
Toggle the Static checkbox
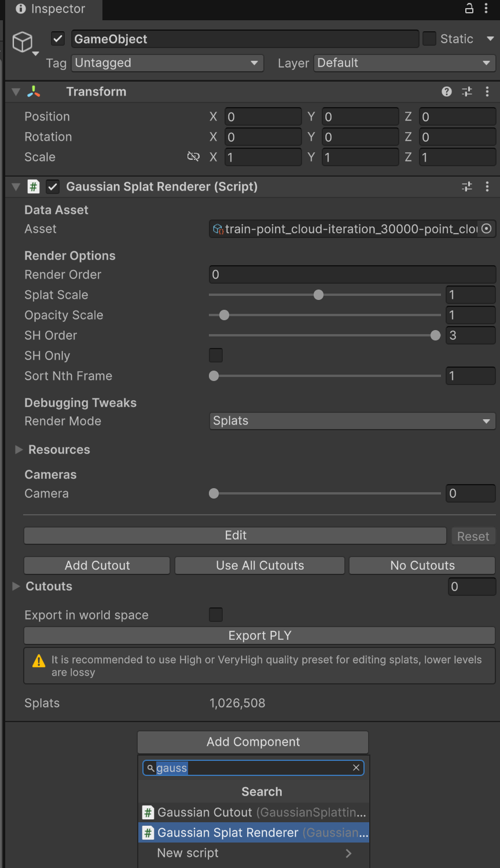coord(429,39)
